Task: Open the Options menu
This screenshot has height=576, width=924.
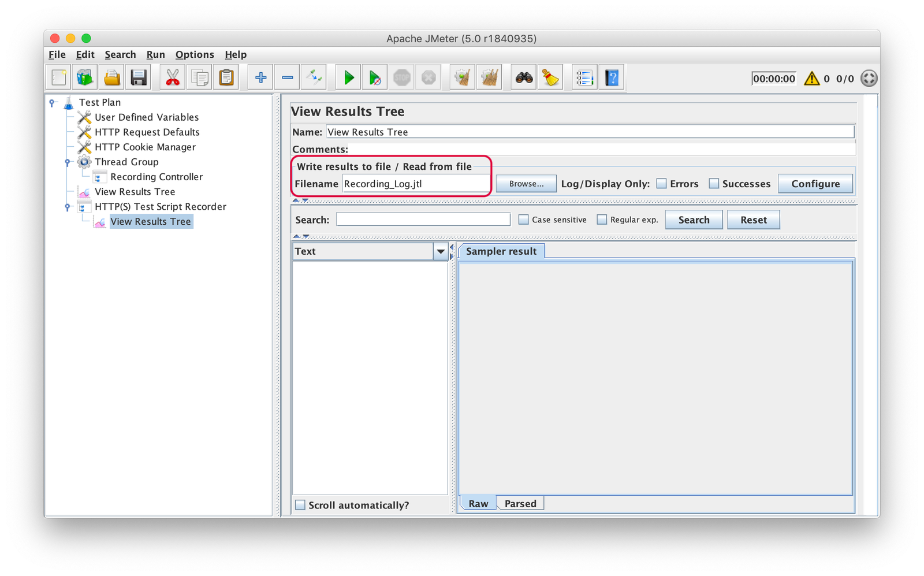Action: pyautogui.click(x=195, y=54)
